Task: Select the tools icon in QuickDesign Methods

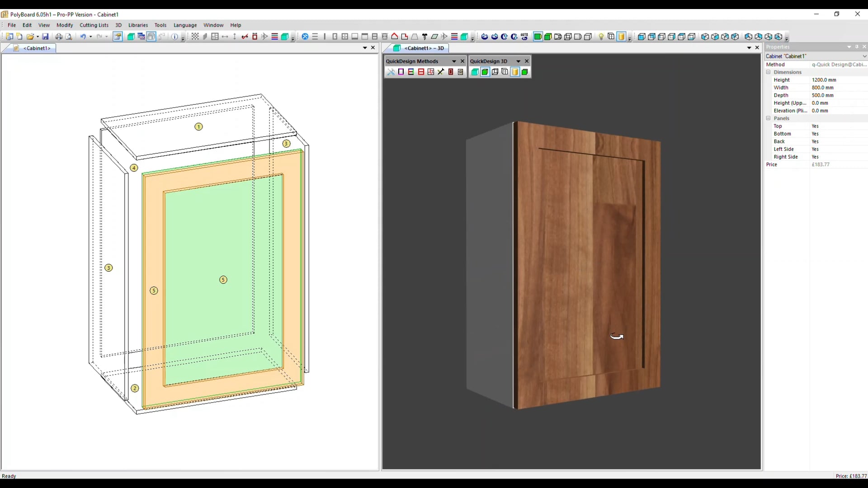Action: [x=391, y=72]
